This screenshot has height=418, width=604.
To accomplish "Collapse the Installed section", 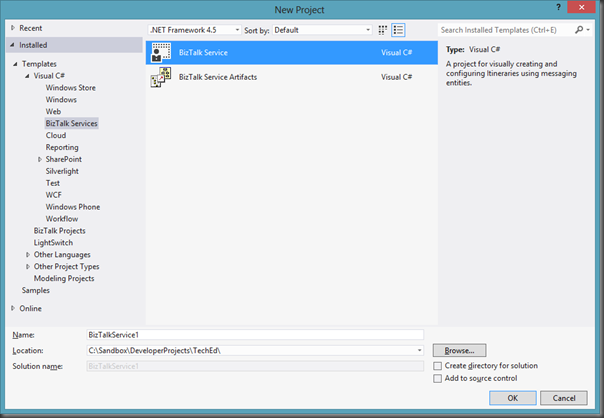I will click(13, 45).
